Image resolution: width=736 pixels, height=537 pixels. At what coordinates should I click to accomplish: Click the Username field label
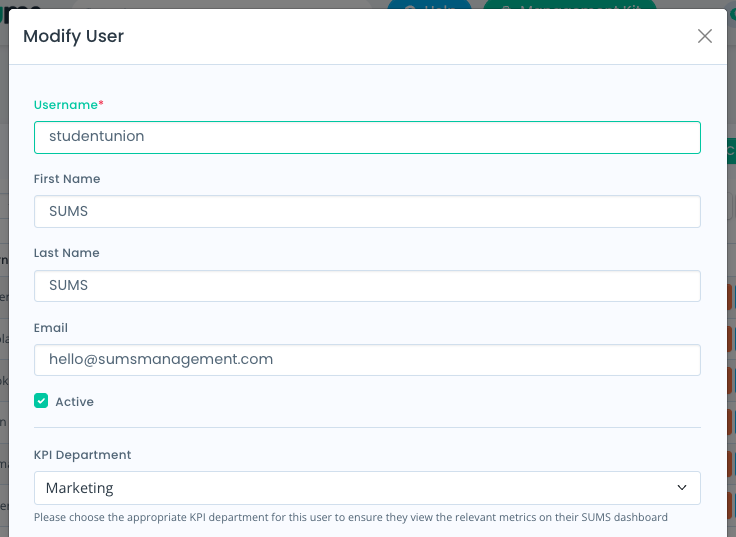(68, 105)
